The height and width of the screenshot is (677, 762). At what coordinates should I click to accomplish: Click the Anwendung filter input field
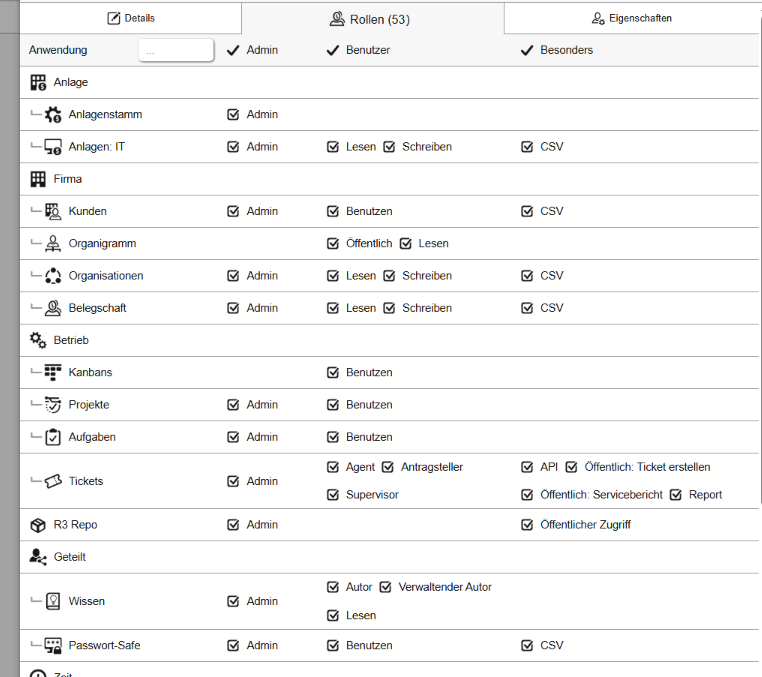[x=176, y=50]
